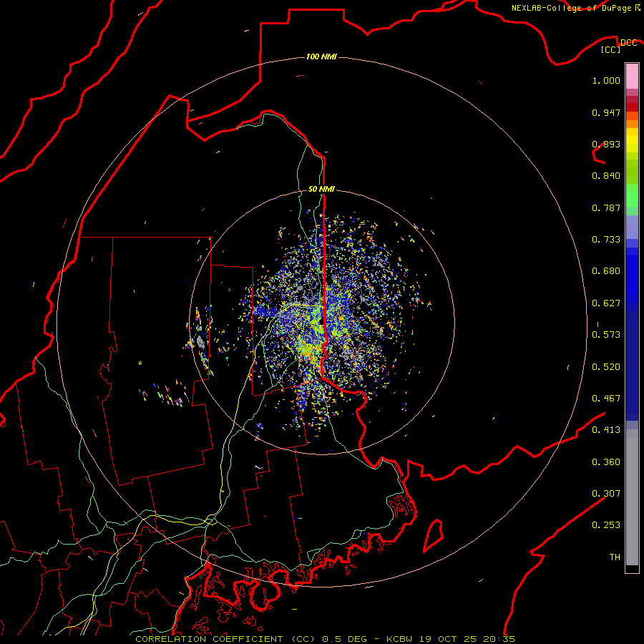
Task: Click the 0.573 legend value
Action: (x=606, y=335)
